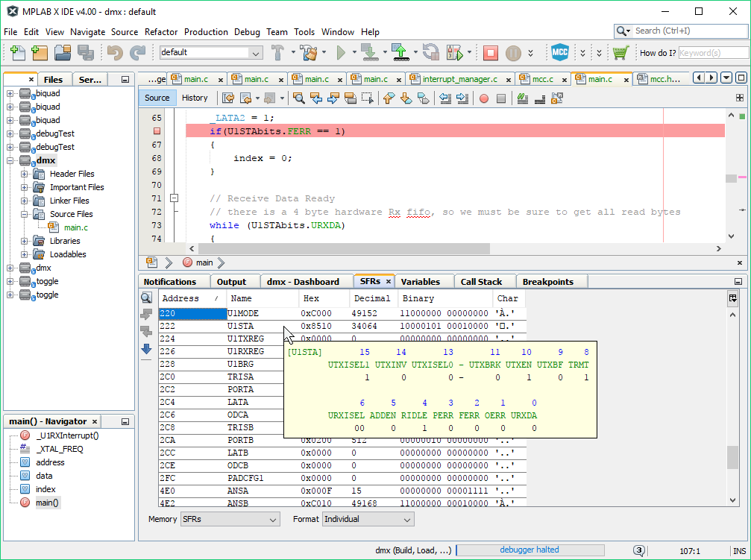Expand the Header Files folder
Screen dimensions: 751x560
(25, 174)
